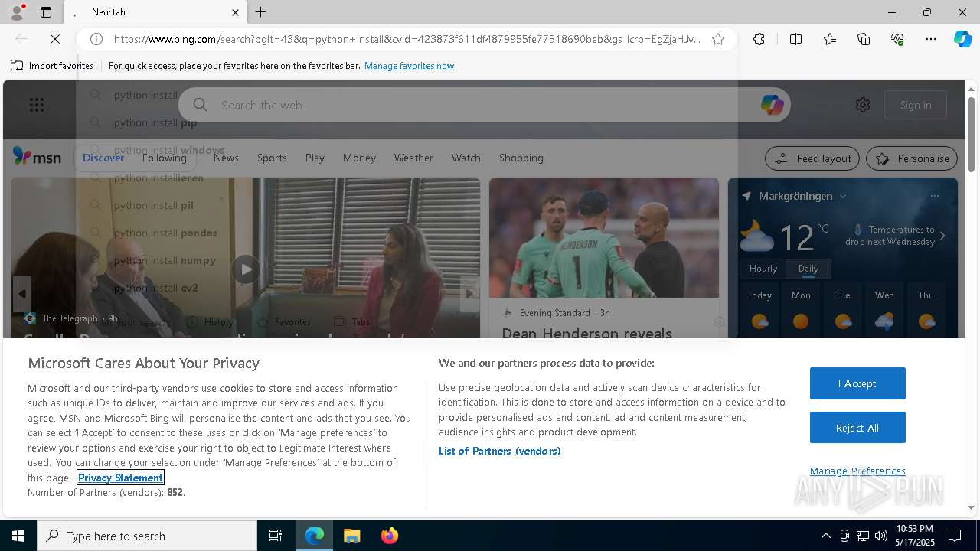Click the I Accept button
Screen dimensions: 980x551
point(857,383)
